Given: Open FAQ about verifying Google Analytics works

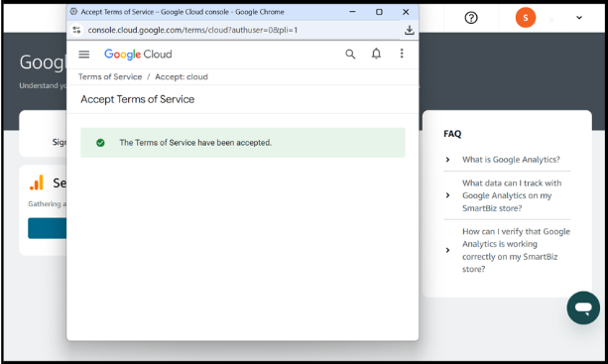Looking at the screenshot, I should (516, 250).
